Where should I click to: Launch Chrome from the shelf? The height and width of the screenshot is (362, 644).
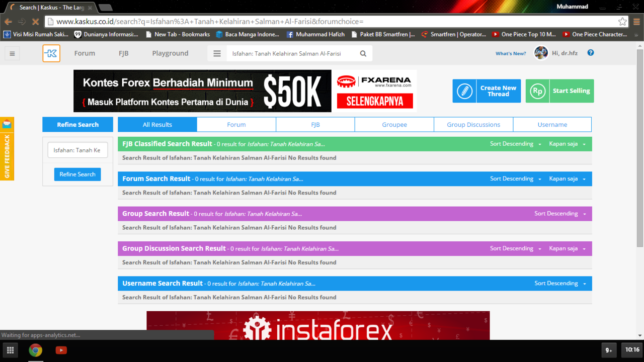coord(35,350)
